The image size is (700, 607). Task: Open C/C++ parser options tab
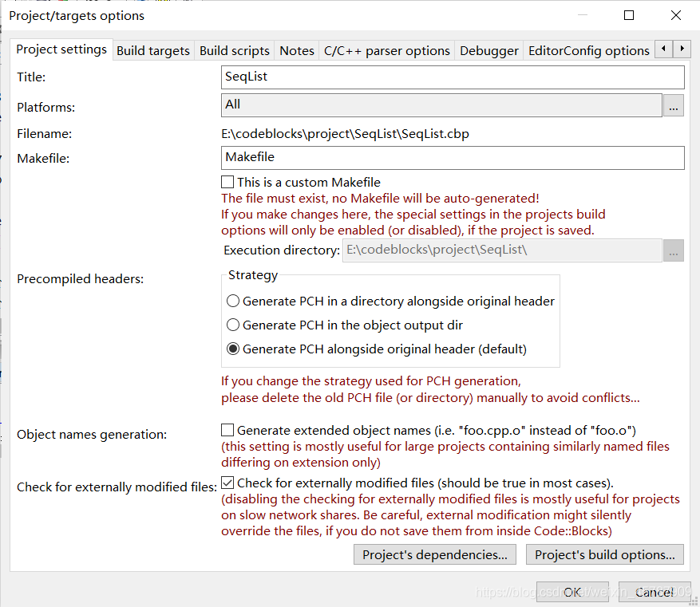click(386, 50)
